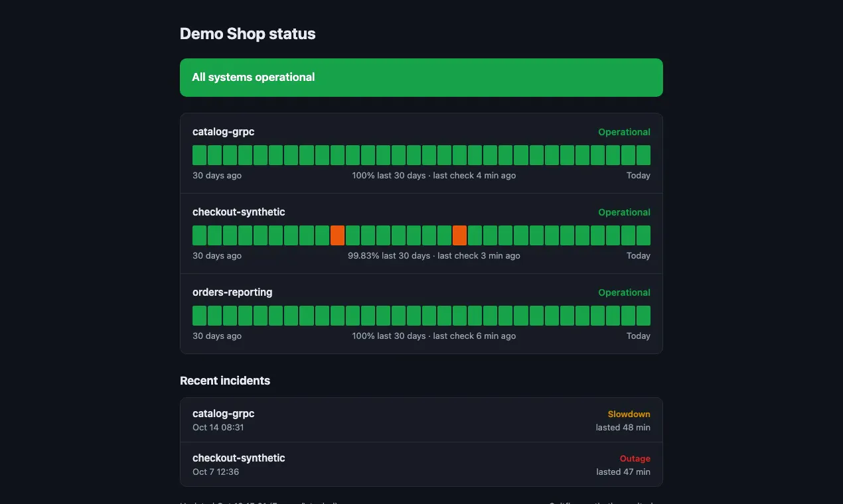This screenshot has height=504, width=843.
Task: Open the catalog-grpc entry under Recent incidents
Action: (421, 420)
